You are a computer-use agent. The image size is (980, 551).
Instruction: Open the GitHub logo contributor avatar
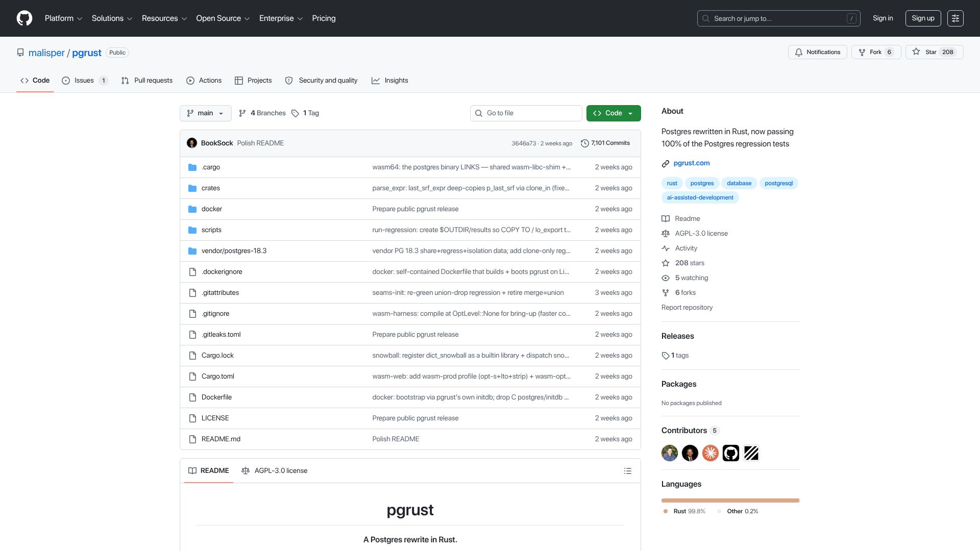731,453
